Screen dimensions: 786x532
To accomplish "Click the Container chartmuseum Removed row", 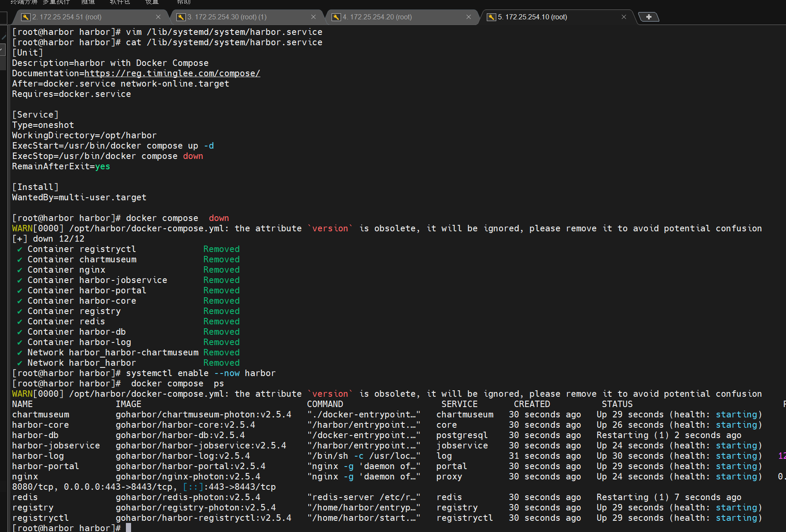I will (x=128, y=259).
